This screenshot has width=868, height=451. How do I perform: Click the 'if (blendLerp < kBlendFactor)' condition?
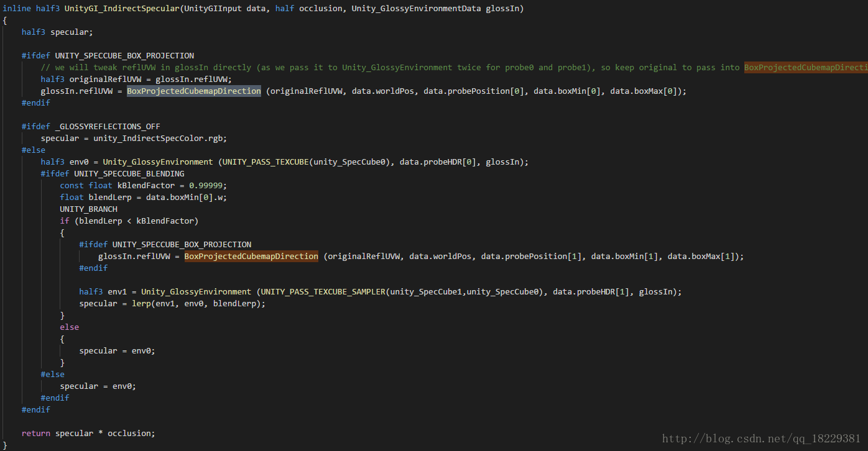[x=129, y=221]
